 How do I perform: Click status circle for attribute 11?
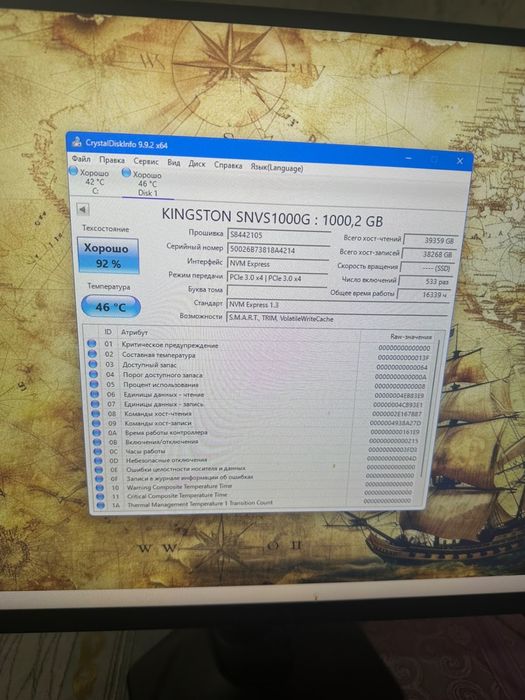coord(100,496)
